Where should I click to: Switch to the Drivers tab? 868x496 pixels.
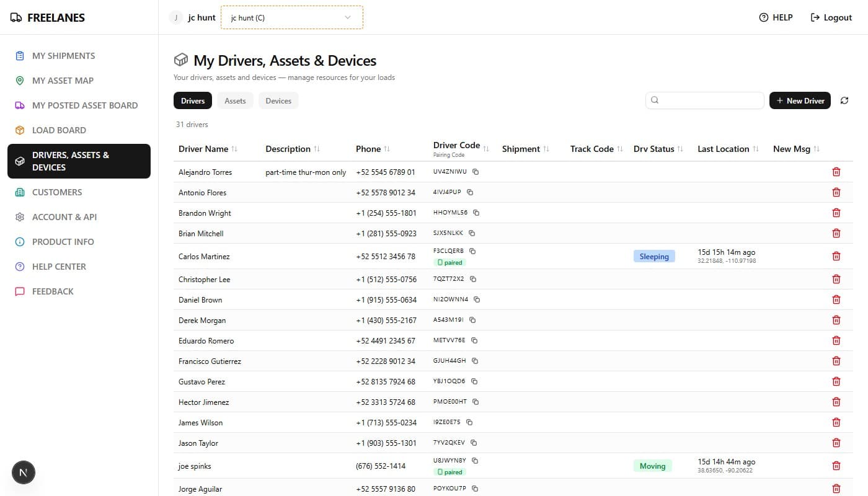coord(193,100)
